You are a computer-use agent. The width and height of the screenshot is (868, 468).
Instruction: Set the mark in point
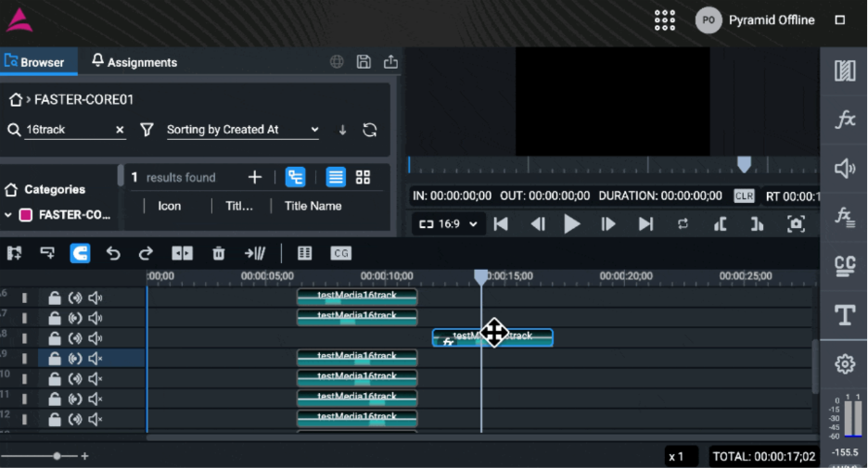pyautogui.click(x=721, y=224)
